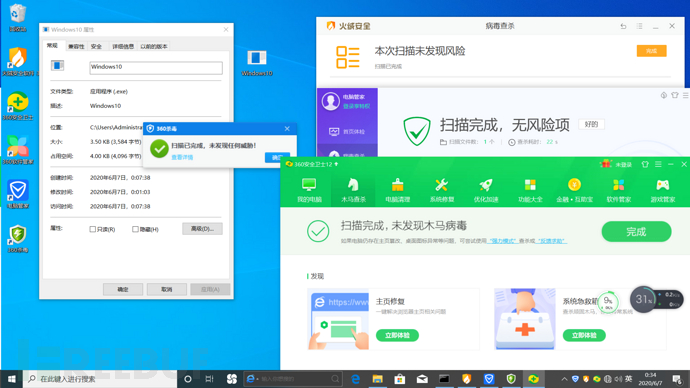
Task: Open Windows Start menu
Action: [x=11, y=379]
